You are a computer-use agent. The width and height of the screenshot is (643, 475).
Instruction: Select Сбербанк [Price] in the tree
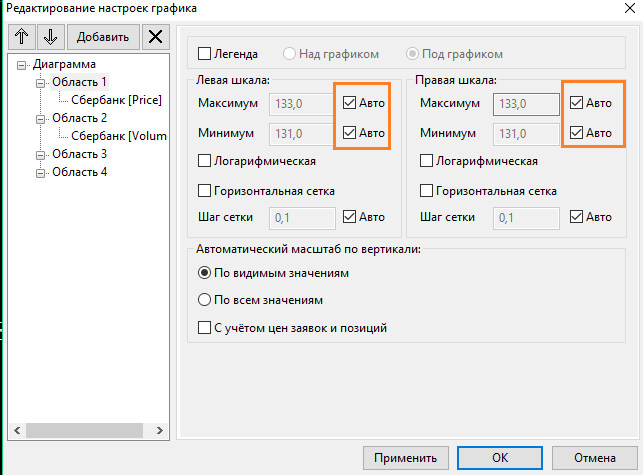tap(116, 100)
